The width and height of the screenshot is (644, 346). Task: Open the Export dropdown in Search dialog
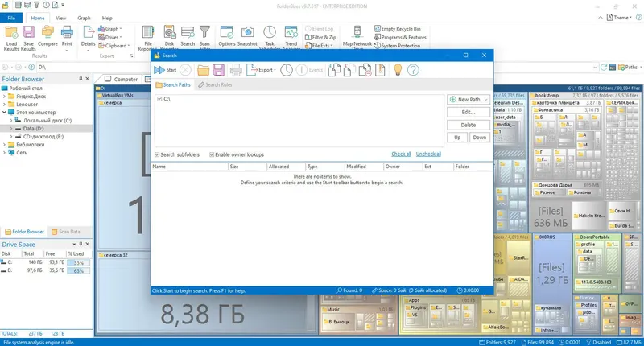pos(261,70)
